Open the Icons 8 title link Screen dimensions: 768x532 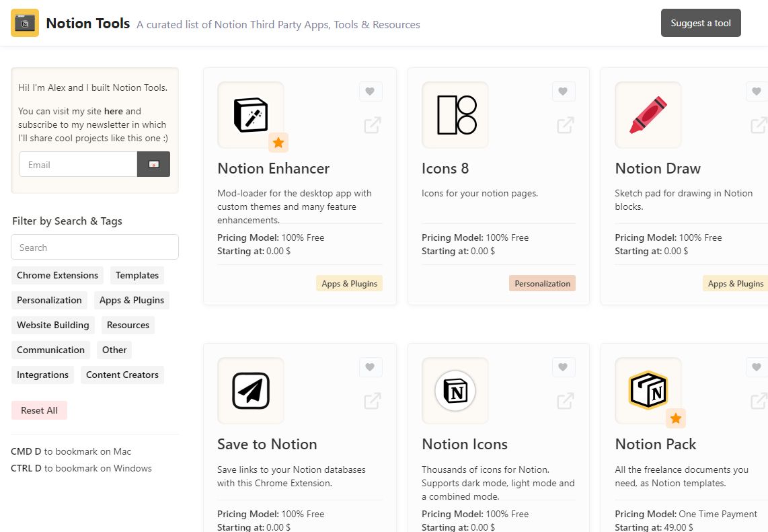click(x=445, y=169)
